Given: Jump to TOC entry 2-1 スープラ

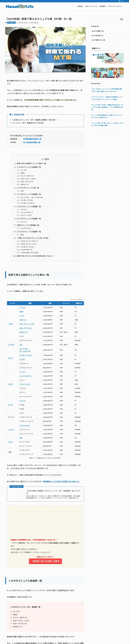Looking at the screenshot, I should point(24,170).
